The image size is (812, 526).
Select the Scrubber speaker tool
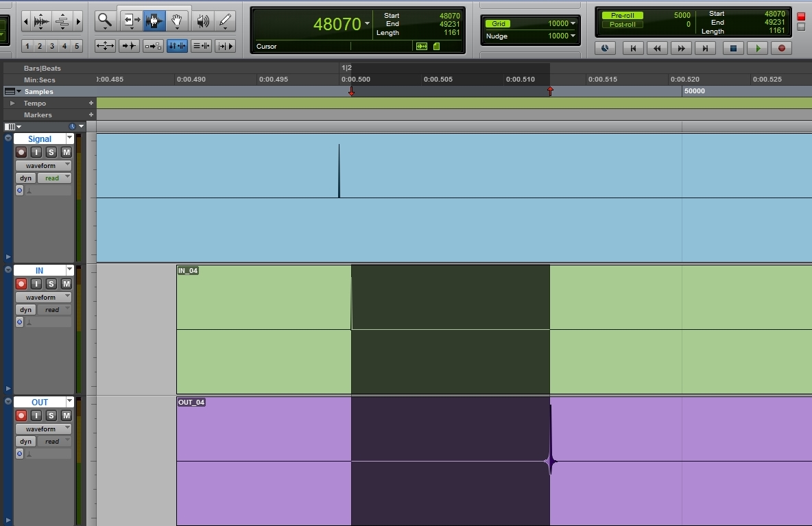point(202,21)
